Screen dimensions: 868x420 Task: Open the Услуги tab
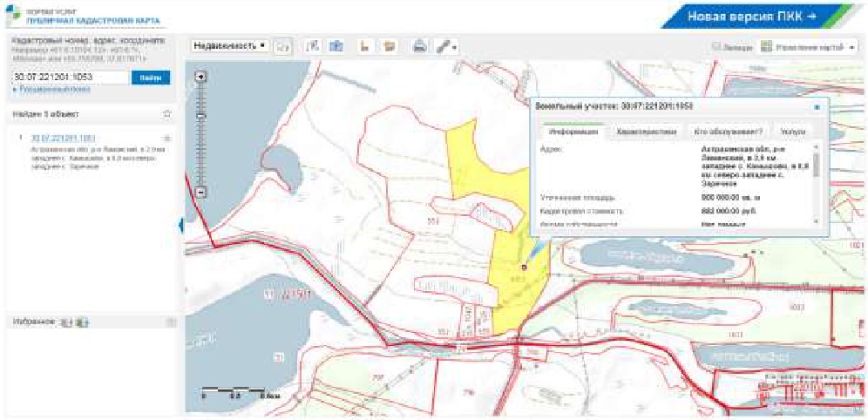pos(793,132)
